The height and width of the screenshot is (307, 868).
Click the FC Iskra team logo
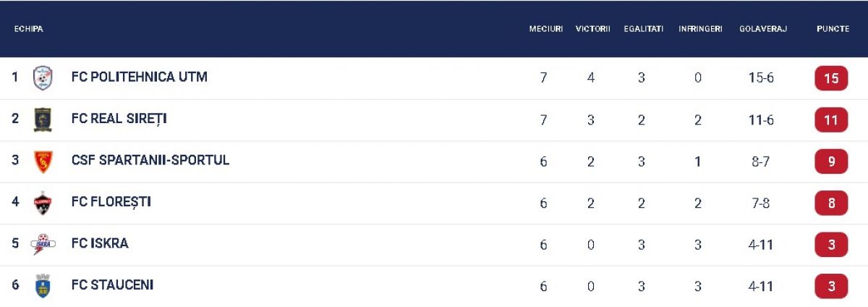(43, 245)
